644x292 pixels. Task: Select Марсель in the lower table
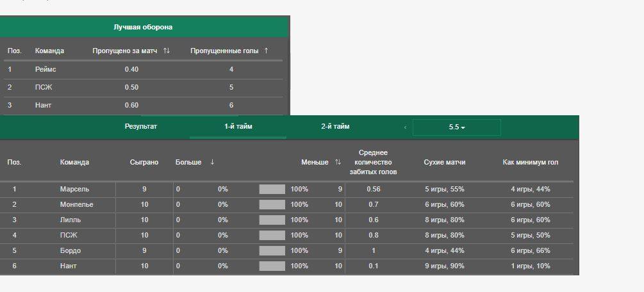click(75, 189)
